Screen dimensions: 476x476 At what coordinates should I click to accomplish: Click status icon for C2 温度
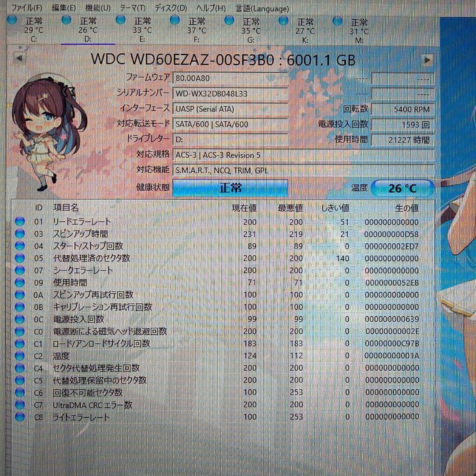point(20,356)
